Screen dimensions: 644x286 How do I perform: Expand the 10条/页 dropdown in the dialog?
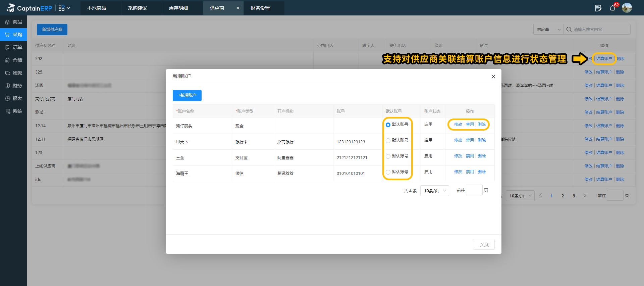435,191
